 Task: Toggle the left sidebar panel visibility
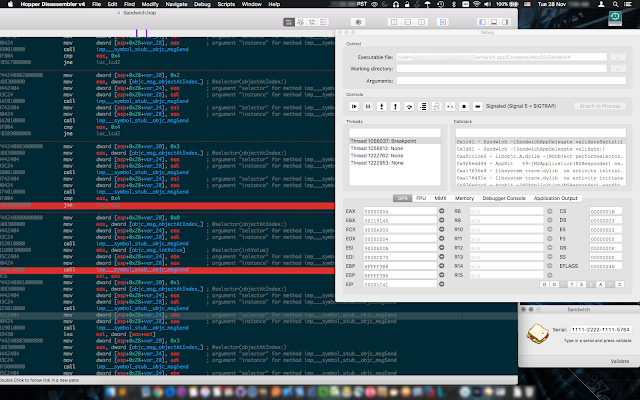tap(482, 22)
